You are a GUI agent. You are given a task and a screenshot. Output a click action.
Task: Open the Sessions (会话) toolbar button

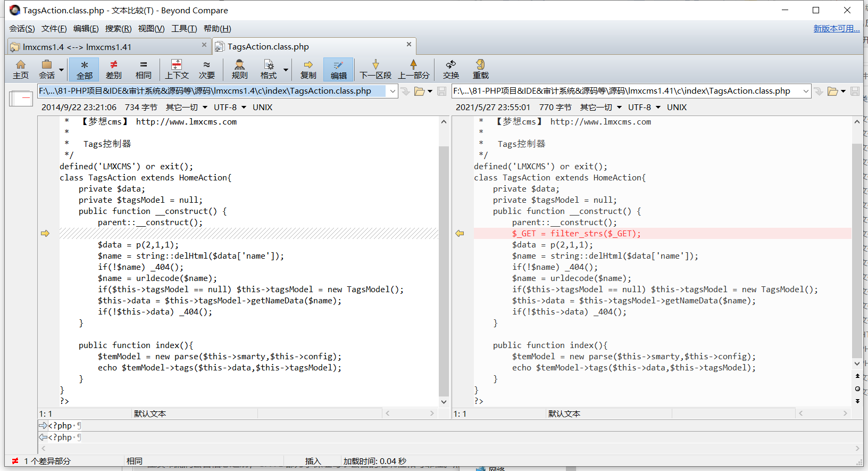tap(47, 70)
